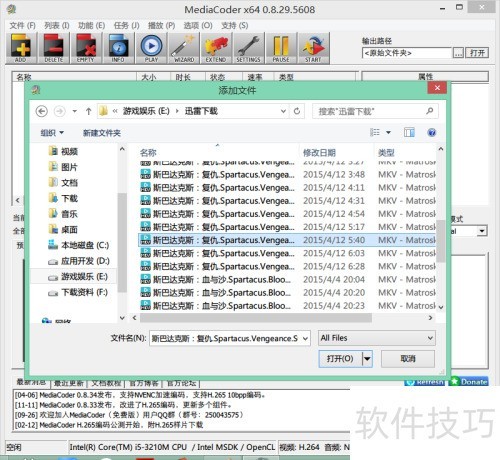
Task: Click the search magnifier icon
Action: 430,111
